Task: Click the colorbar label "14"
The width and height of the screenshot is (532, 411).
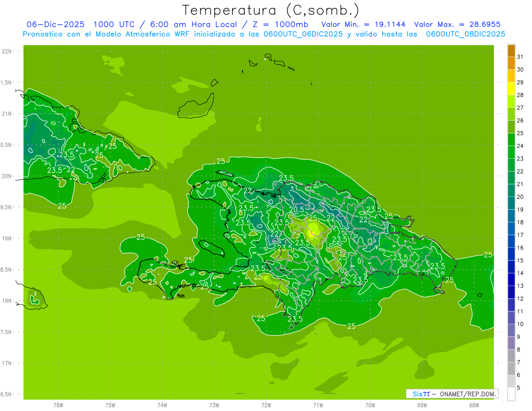Action: click(x=520, y=273)
